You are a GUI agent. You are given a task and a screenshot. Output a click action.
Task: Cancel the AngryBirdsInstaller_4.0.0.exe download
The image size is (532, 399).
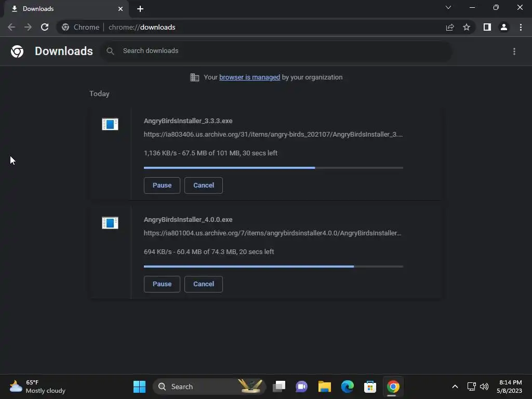204,284
